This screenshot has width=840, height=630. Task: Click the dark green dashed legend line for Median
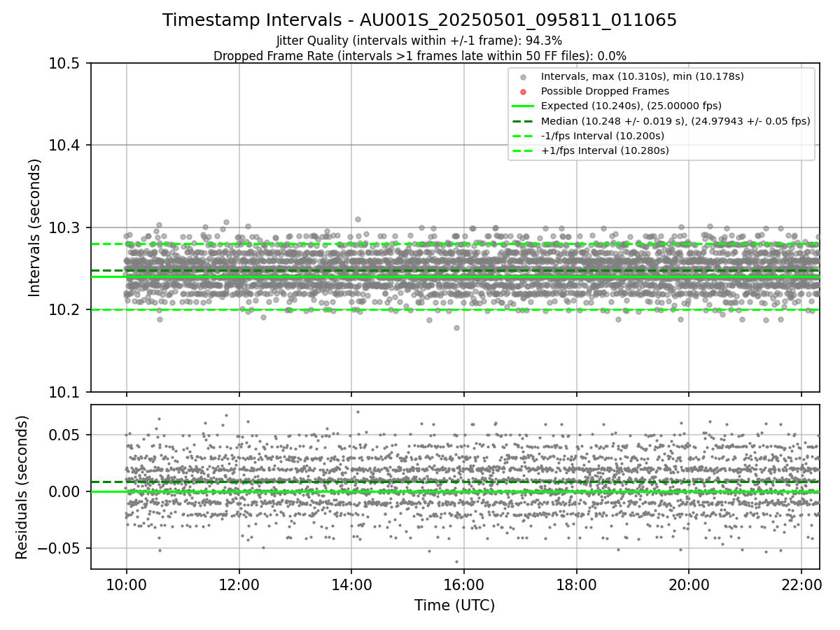click(x=524, y=121)
